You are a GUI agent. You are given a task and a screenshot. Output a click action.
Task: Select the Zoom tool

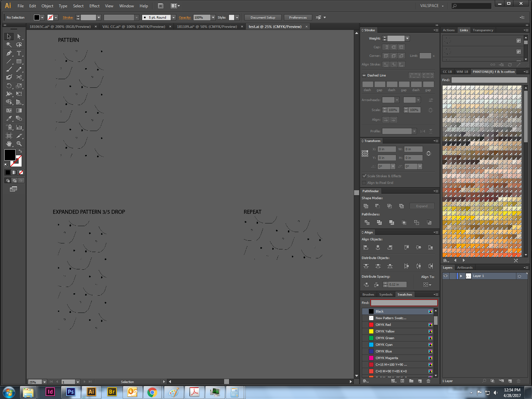(x=19, y=144)
